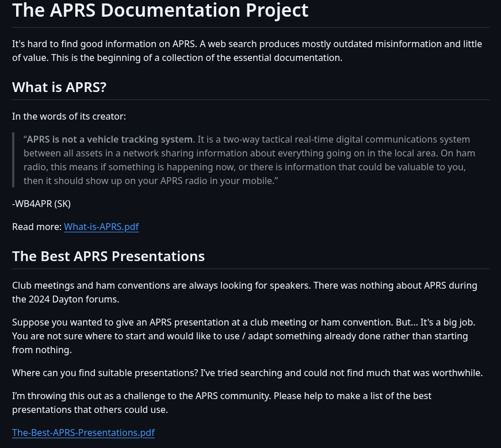Click the blockquote's left vertical bar
The height and width of the screenshot is (448, 501).
tap(13, 160)
